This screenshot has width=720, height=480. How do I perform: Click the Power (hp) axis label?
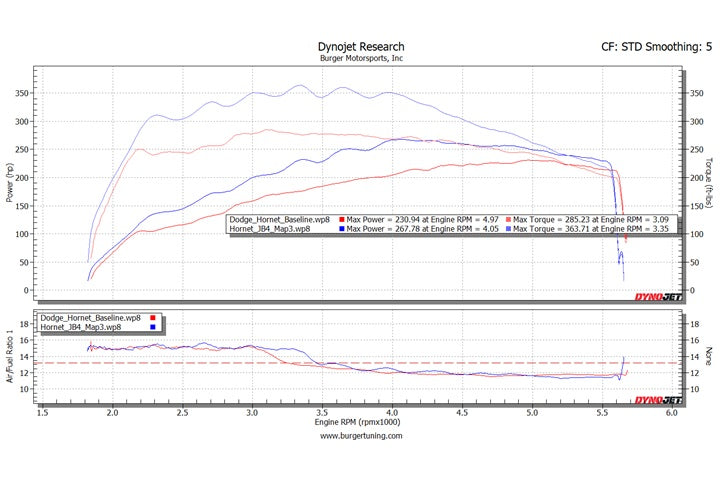(x=9, y=183)
